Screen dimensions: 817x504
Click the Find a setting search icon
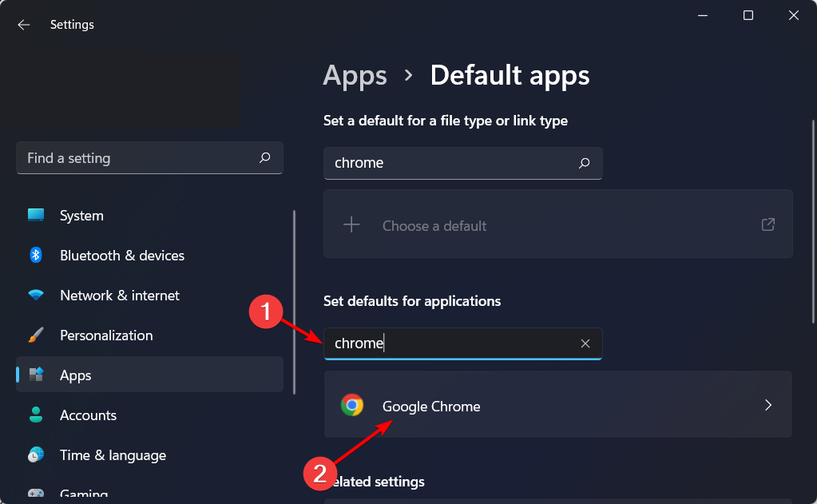[264, 157]
